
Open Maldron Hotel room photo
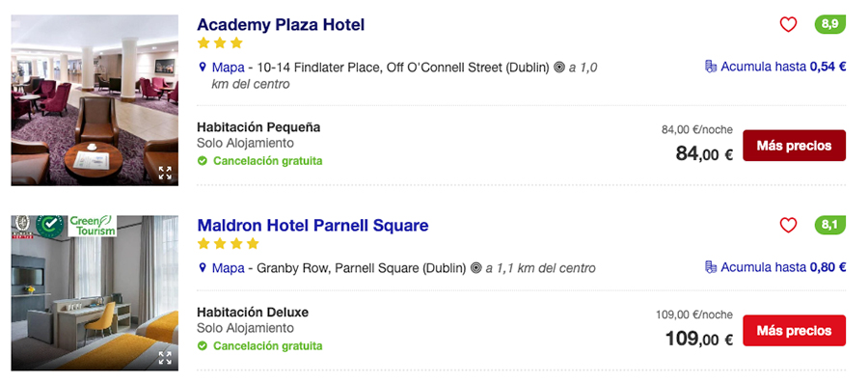point(95,292)
